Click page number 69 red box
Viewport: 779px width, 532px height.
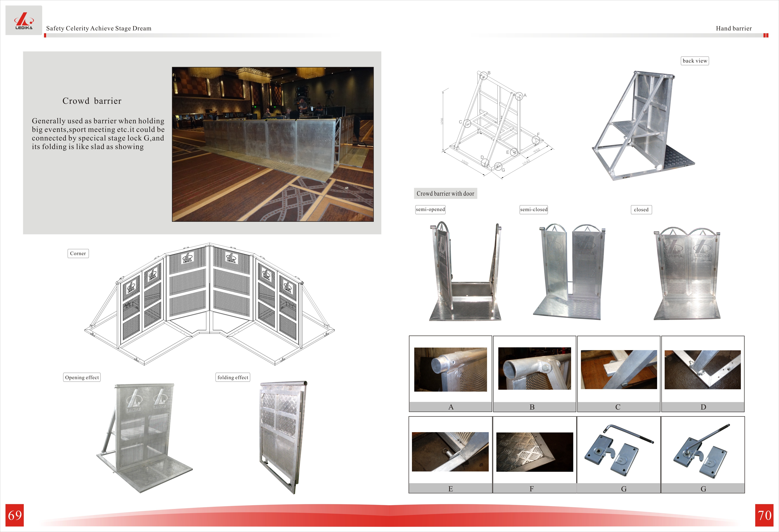(x=15, y=515)
